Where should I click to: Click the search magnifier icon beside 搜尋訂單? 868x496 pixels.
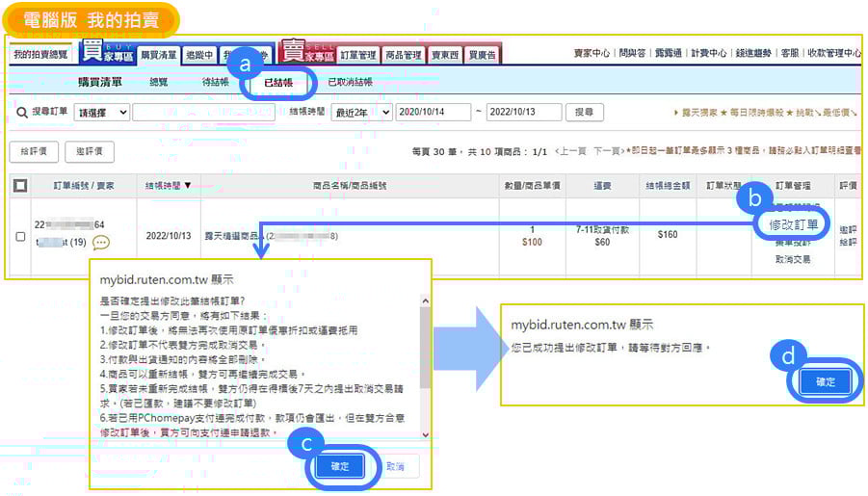pos(21,113)
